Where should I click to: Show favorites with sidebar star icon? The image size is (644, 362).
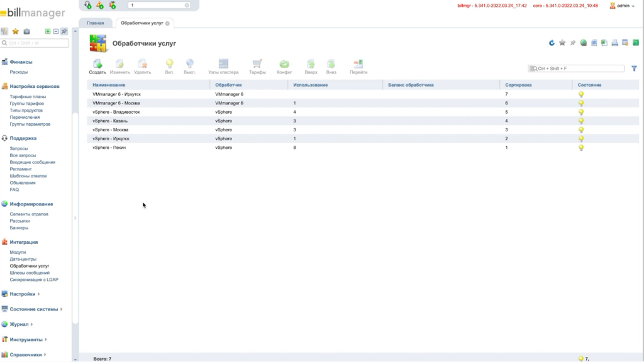pyautogui.click(x=16, y=31)
